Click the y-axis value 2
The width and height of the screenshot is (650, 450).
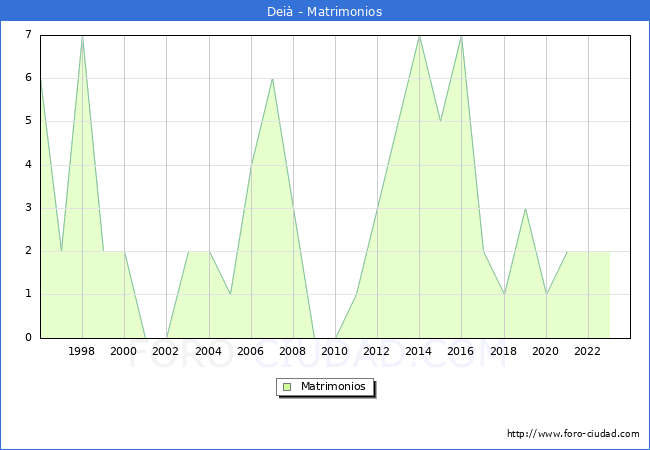coord(28,251)
